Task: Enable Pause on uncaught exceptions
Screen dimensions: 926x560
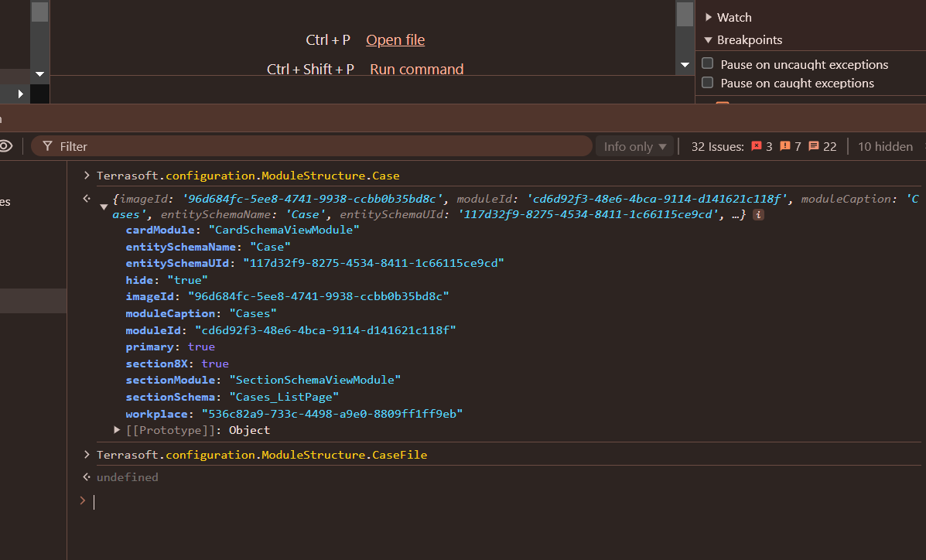Action: pos(708,63)
